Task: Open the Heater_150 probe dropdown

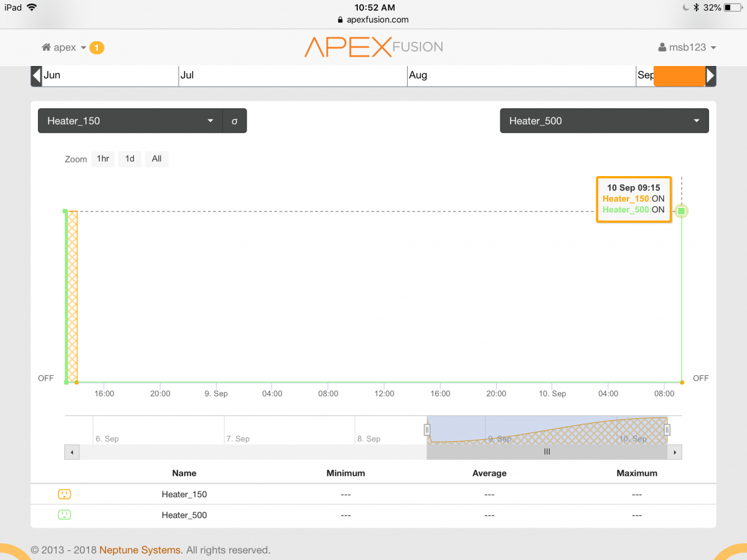Action: [129, 121]
